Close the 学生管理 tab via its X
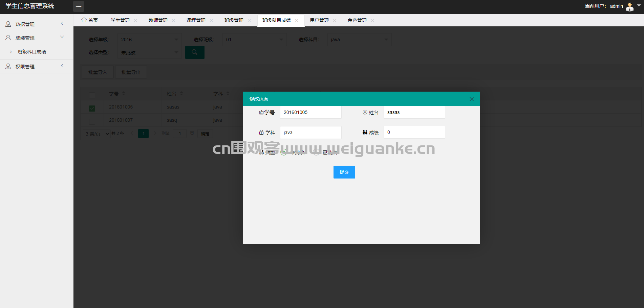Screen dimensions: 644x308 point(135,21)
